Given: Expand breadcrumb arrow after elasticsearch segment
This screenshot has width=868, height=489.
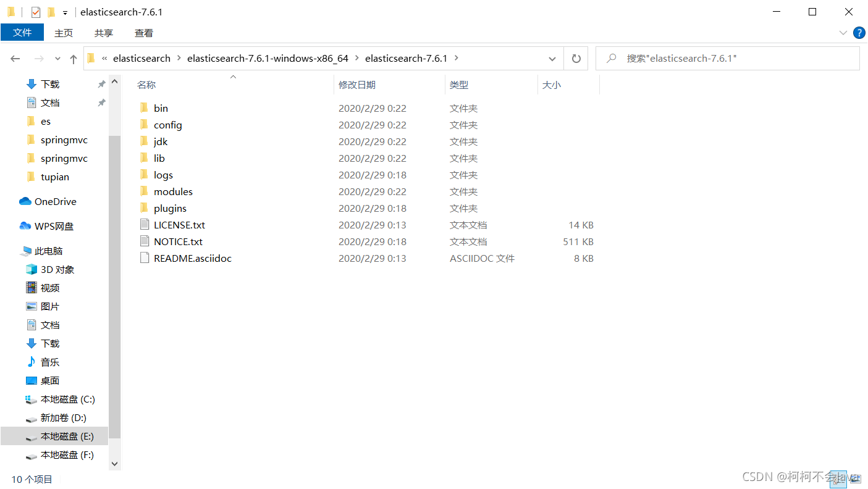Looking at the screenshot, I should click(179, 59).
